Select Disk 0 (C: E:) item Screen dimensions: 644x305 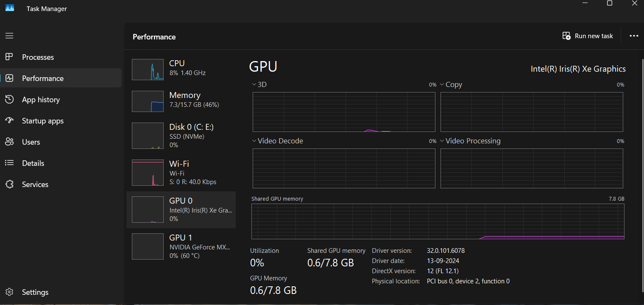[181, 136]
